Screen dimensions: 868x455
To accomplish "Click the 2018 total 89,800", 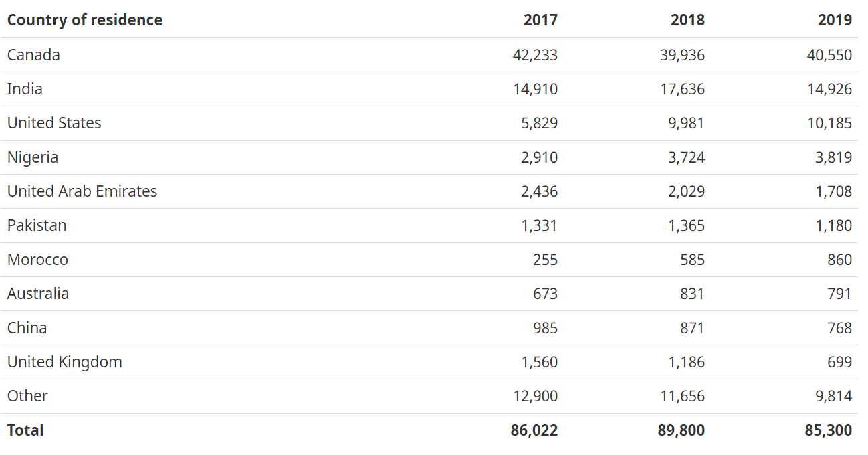I will (x=681, y=430).
